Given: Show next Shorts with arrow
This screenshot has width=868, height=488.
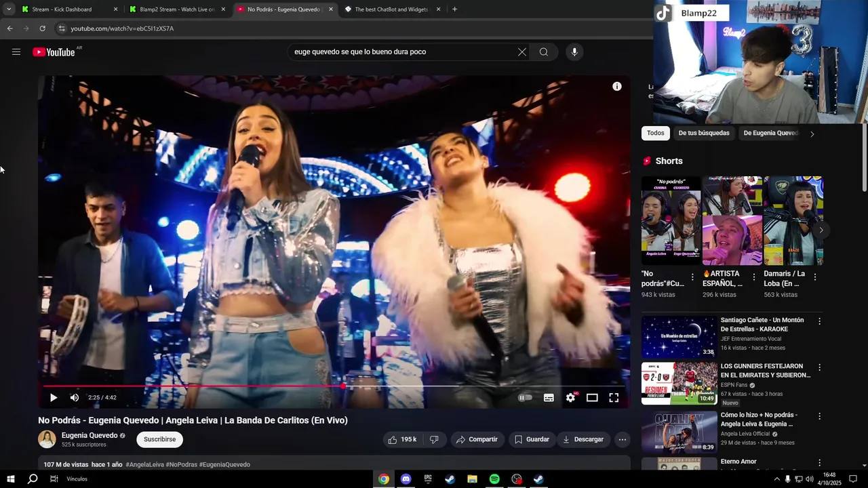Looking at the screenshot, I should tap(821, 230).
